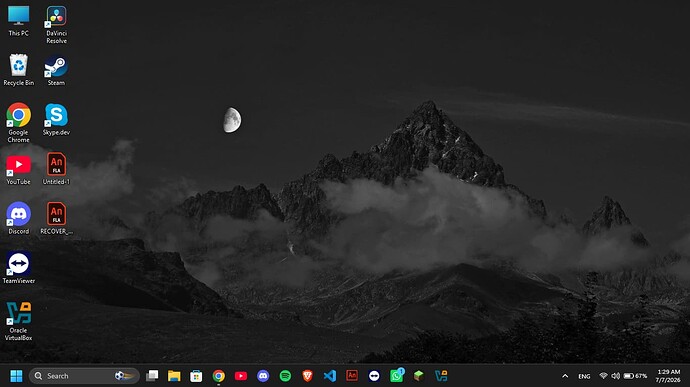
Task: Click the taskbar Search box
Action: coord(84,376)
